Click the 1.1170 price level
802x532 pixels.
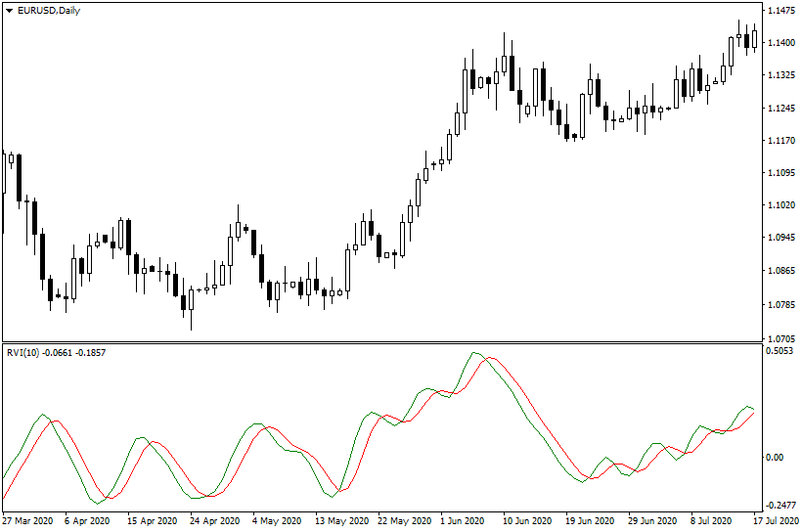click(x=781, y=140)
